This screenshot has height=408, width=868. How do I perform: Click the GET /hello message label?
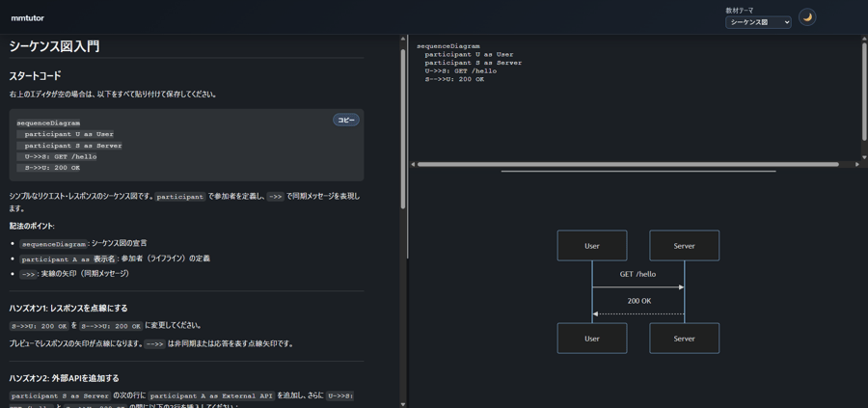pos(637,274)
